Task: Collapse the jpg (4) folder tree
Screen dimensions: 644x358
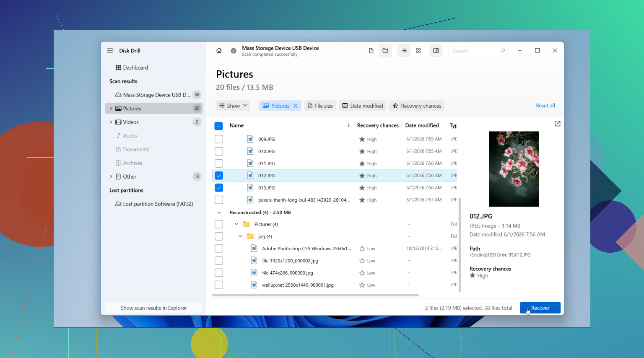Action: point(240,236)
